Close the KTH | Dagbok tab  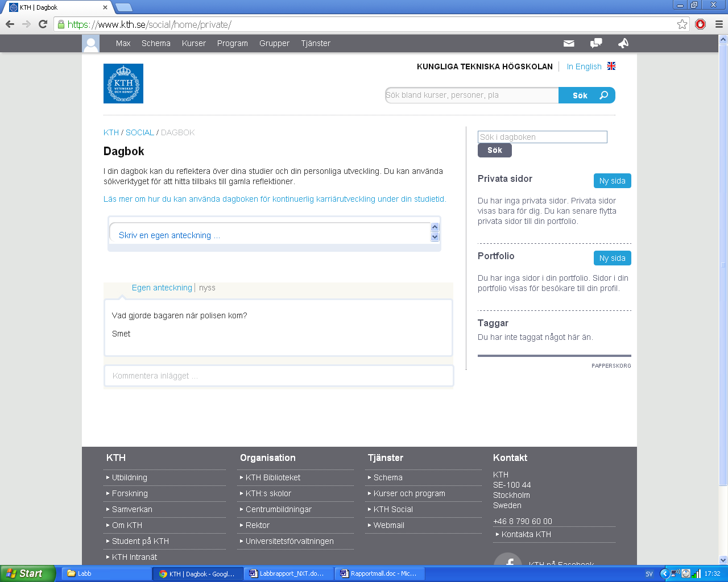pos(105,7)
